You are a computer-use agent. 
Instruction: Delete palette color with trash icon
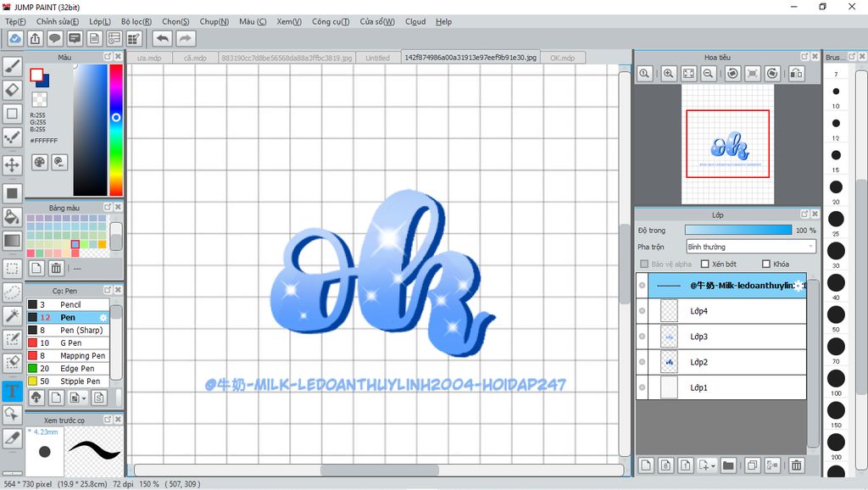[x=56, y=269]
